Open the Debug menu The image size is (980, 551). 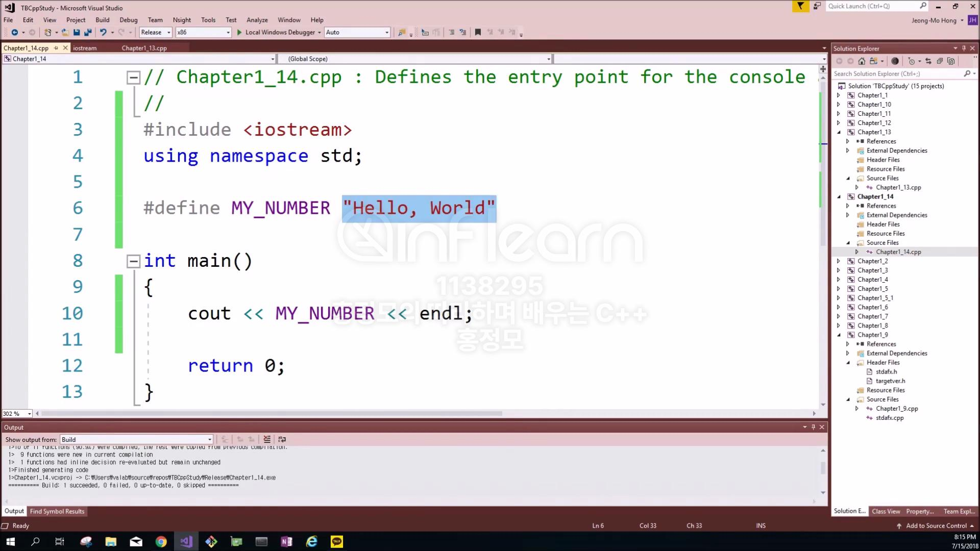coord(128,20)
